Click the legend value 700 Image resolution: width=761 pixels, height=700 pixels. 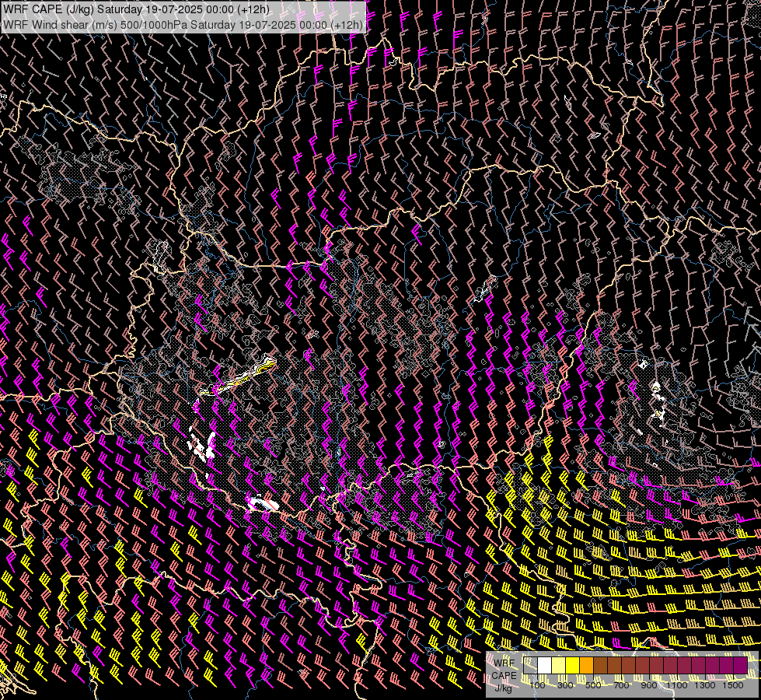(621, 685)
